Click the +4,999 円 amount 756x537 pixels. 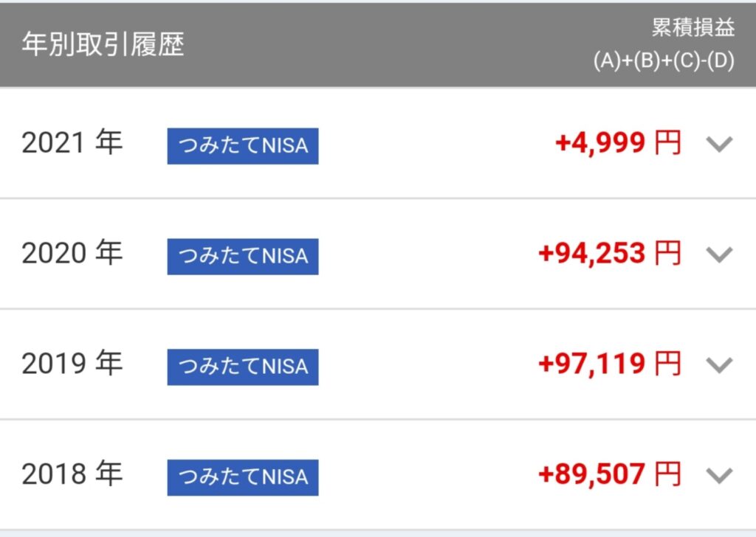pyautogui.click(x=618, y=143)
